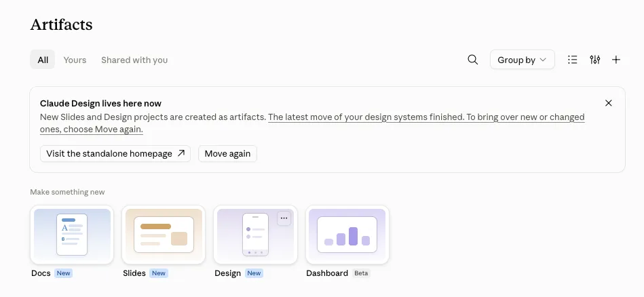Follow the underlined design systems move link
The width and height of the screenshot is (644, 297).
click(312, 123)
